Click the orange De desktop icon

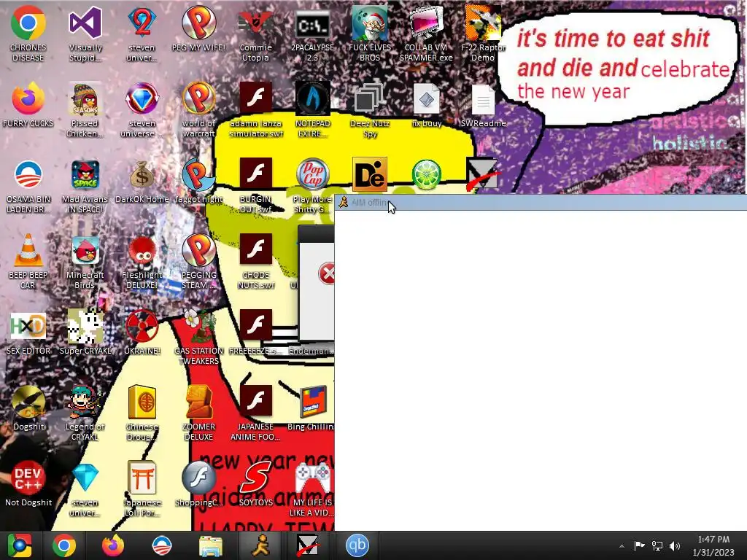click(x=369, y=175)
